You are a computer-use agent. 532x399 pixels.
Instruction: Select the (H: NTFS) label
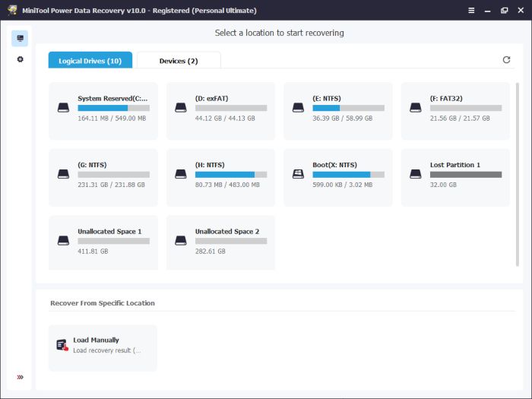coord(210,165)
